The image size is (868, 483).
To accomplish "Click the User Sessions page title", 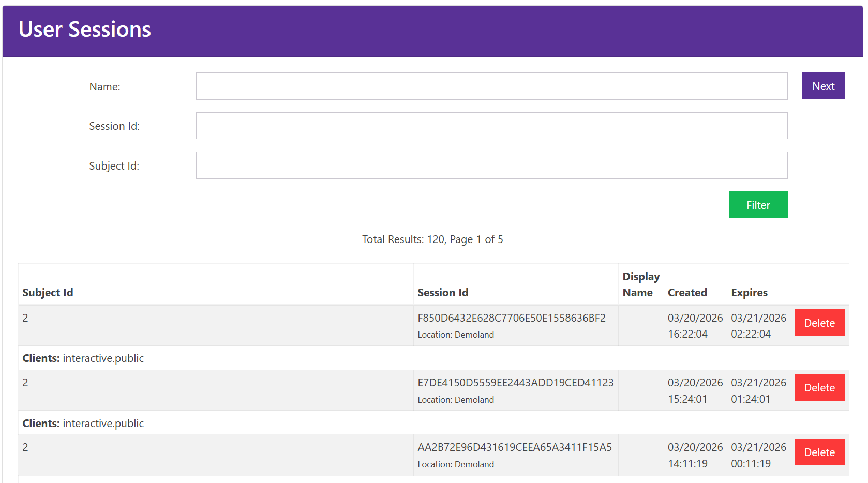I will [x=84, y=29].
